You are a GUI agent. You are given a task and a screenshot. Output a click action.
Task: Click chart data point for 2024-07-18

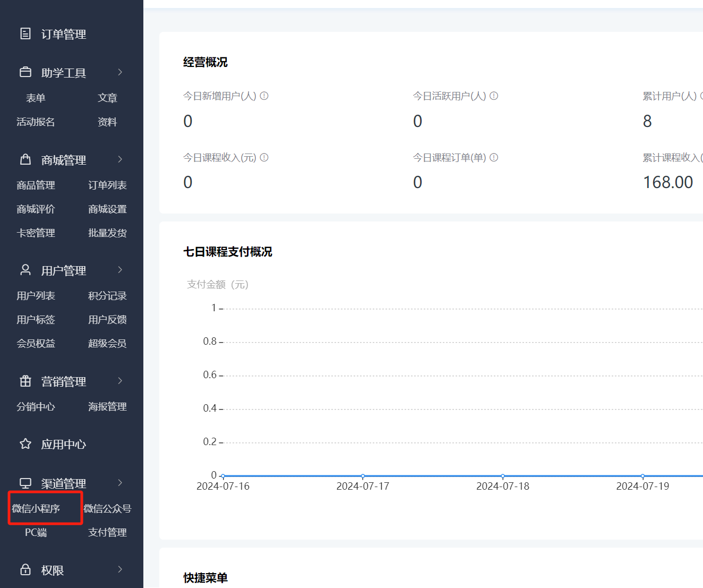click(503, 476)
